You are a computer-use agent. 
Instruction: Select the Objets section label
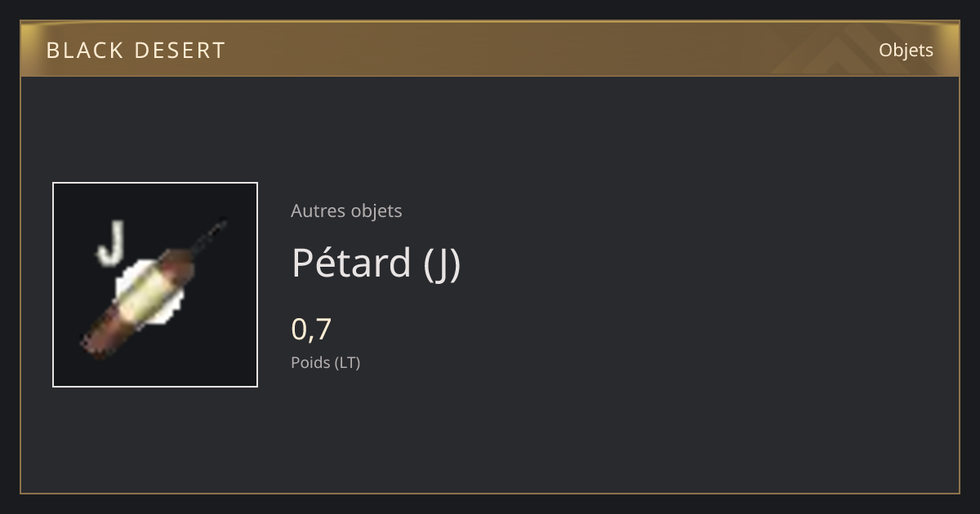906,50
